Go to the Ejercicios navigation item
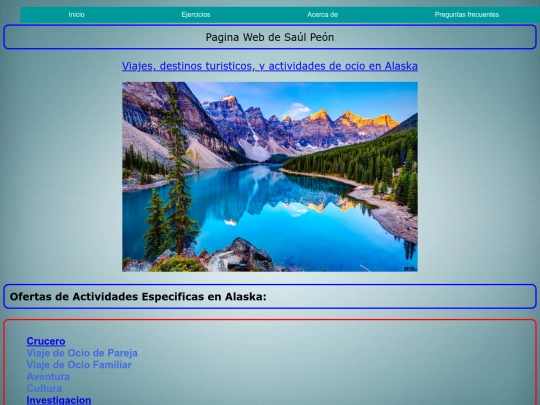Viewport: 540px width, 405px height. (196, 15)
